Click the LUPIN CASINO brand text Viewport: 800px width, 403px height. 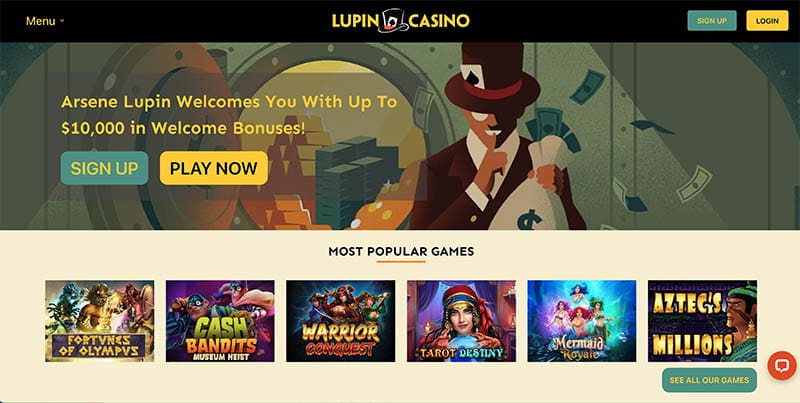tap(401, 21)
